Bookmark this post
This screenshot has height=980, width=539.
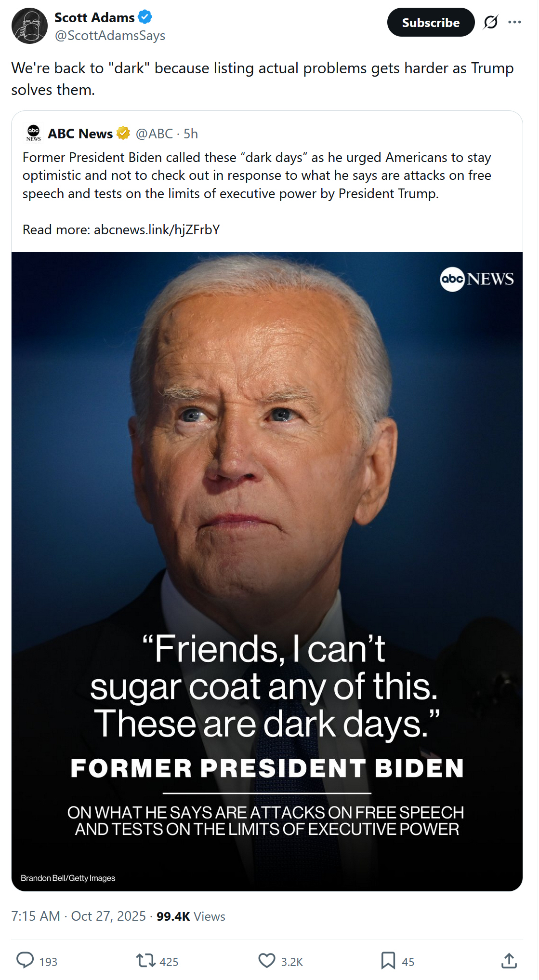click(x=388, y=960)
